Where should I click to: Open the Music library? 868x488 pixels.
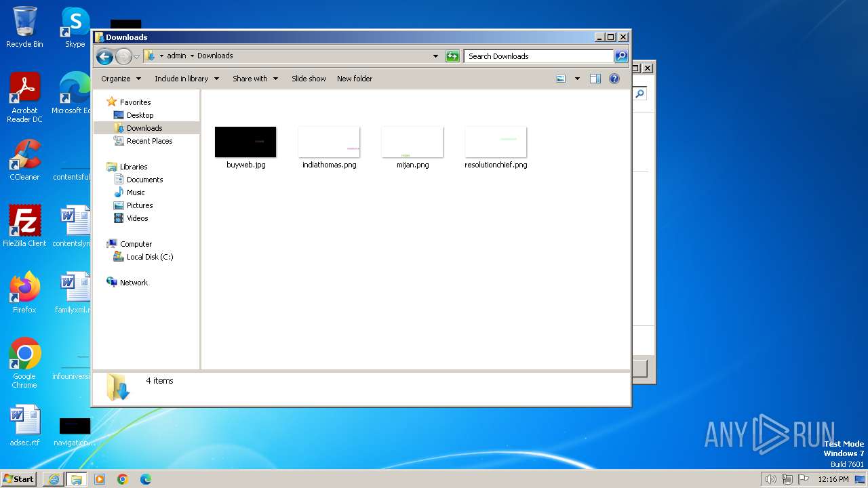tap(136, 192)
